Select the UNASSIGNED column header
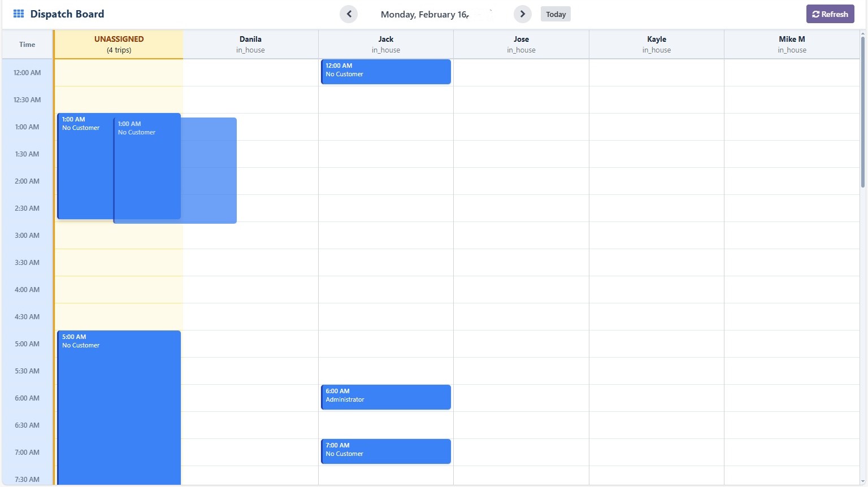 [x=119, y=44]
